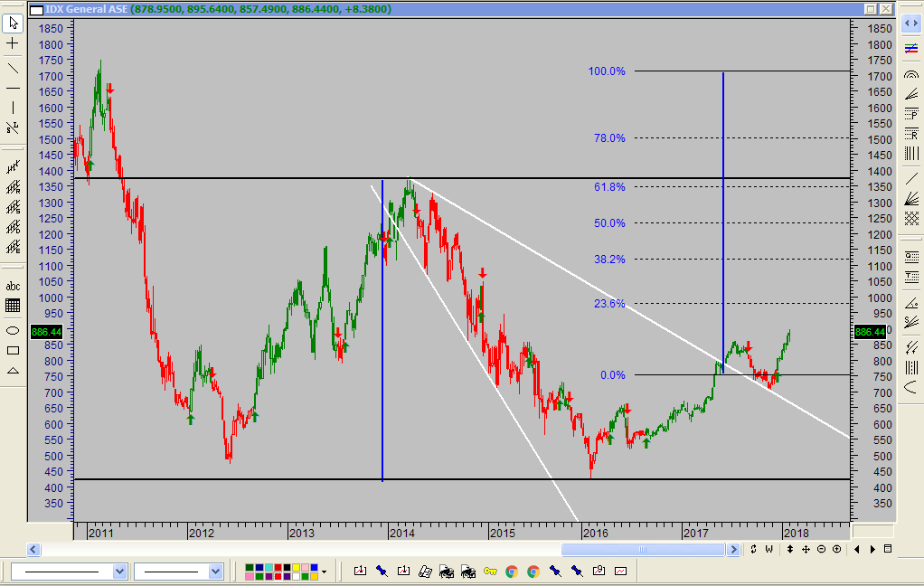Click the IDX General ASE chart title
924x586 pixels.
click(x=87, y=9)
